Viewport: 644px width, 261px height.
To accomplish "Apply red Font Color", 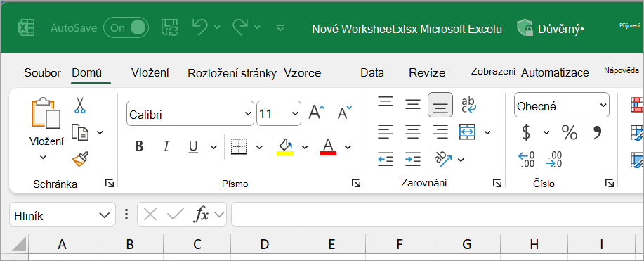I will [328, 147].
